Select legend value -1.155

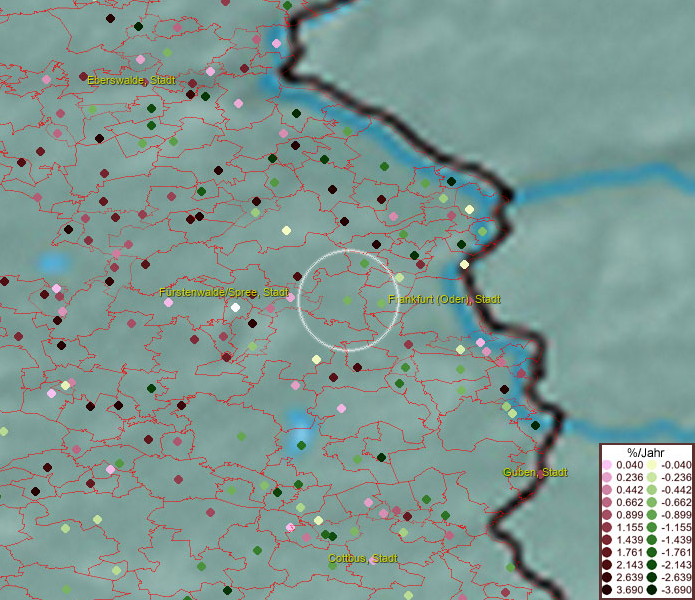tap(676, 527)
